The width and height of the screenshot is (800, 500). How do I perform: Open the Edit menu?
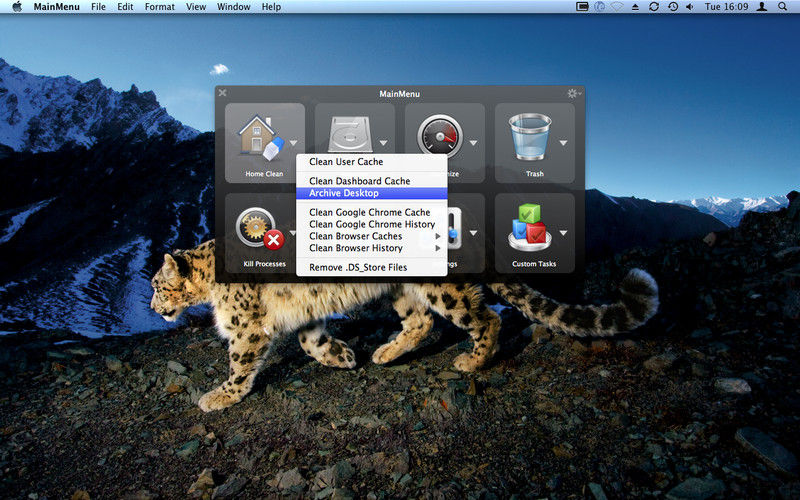(125, 7)
